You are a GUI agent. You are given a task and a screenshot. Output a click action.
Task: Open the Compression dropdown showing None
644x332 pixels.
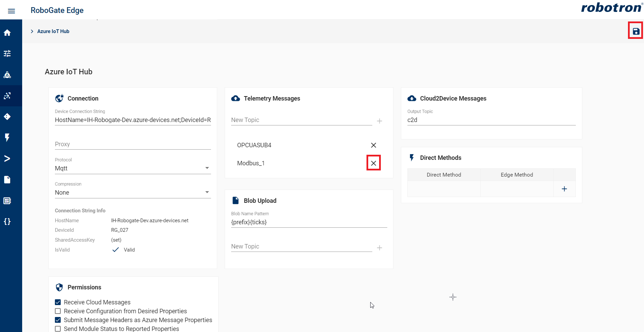pyautogui.click(x=207, y=192)
